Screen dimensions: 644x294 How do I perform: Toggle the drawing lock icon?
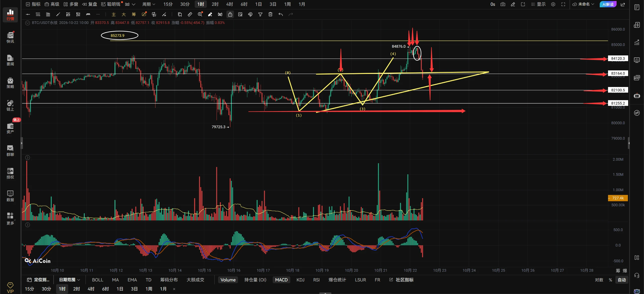230,14
